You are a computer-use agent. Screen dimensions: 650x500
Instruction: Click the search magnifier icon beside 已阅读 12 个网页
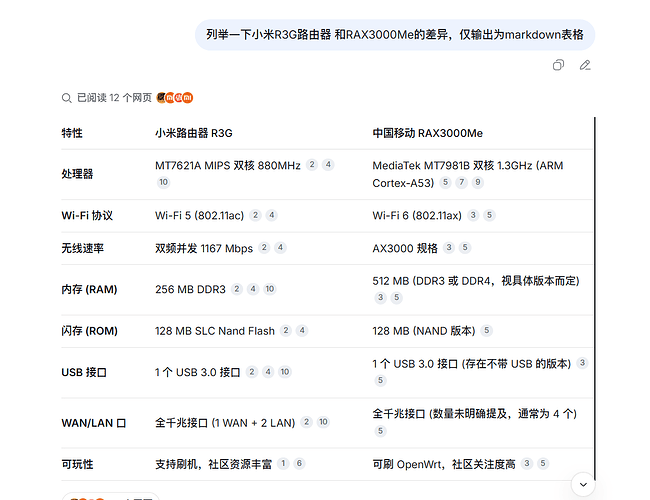tap(66, 98)
